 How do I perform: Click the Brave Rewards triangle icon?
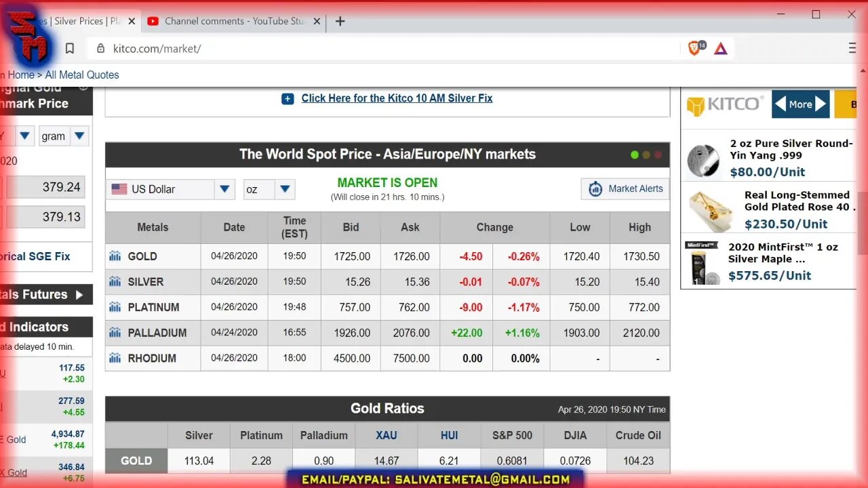coord(721,49)
